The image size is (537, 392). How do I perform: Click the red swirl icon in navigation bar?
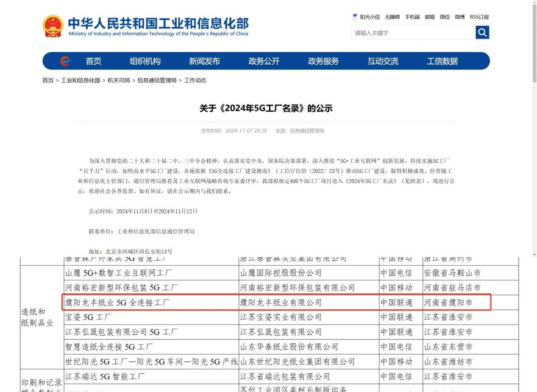tap(65, 61)
